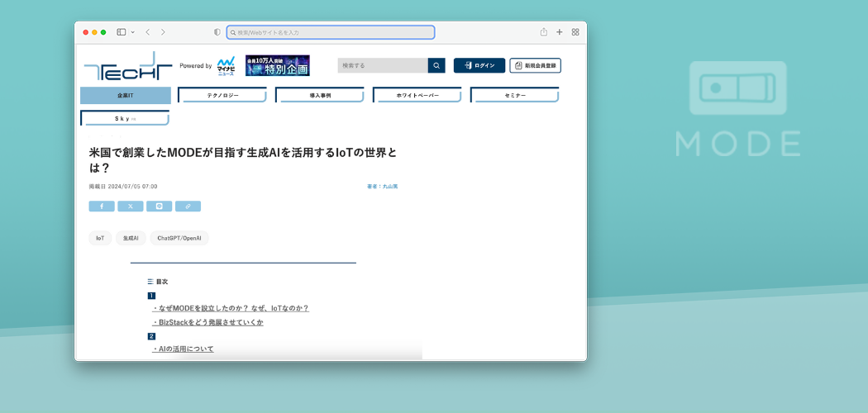This screenshot has width=868, height=413.
Task: Click the ChatGPT/OpenAI tag
Action: coord(179,238)
